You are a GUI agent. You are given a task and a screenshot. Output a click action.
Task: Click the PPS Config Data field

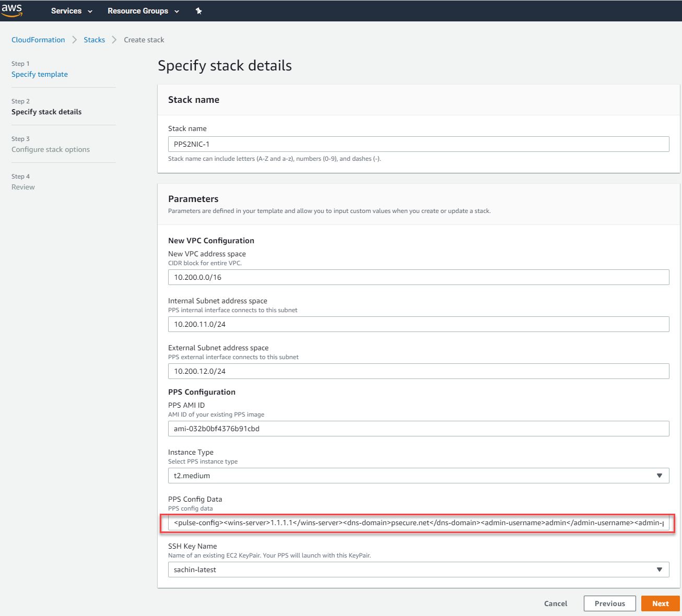418,523
